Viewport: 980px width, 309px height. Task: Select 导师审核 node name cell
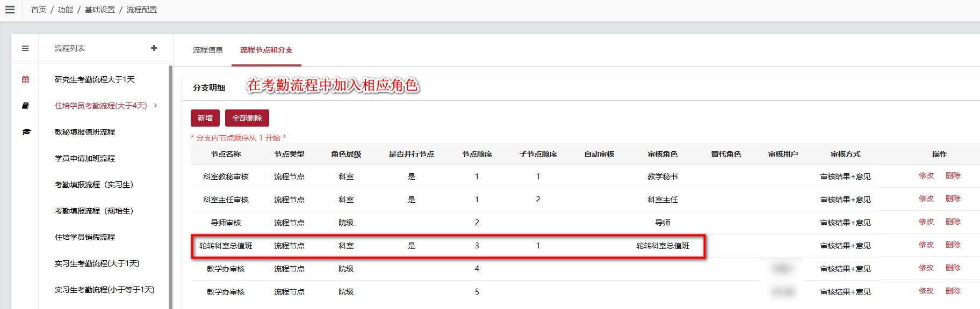(x=226, y=223)
